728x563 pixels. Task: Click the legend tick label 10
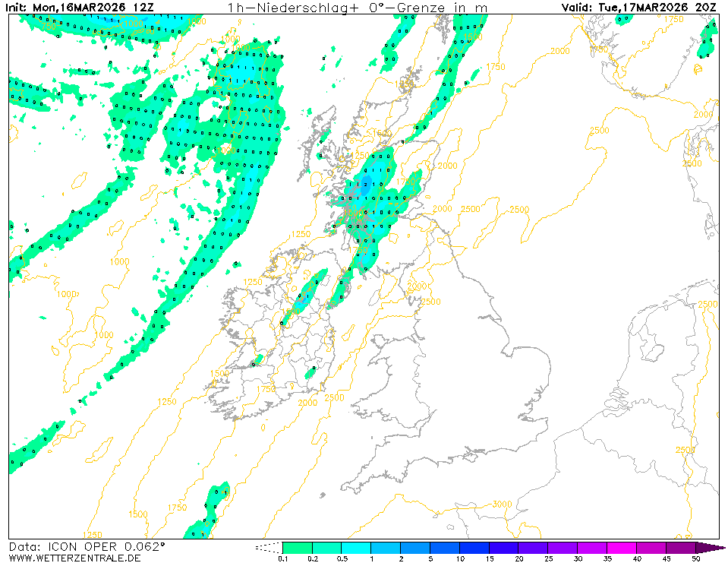click(459, 558)
